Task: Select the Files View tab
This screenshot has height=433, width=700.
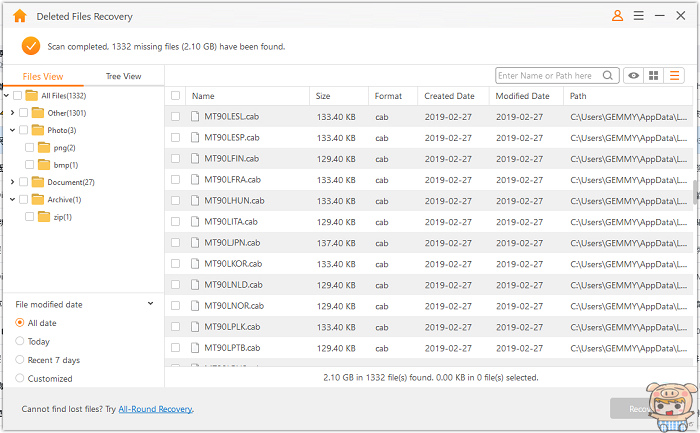Action: pos(43,76)
